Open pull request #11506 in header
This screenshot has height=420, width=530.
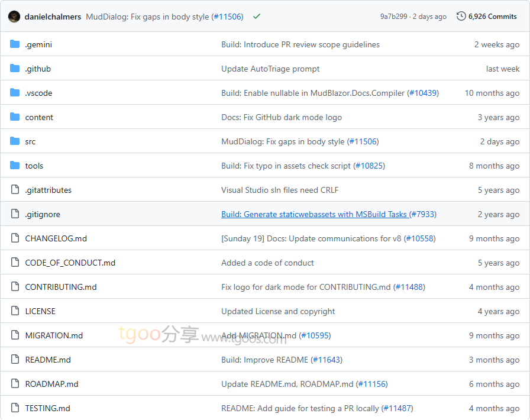(x=227, y=17)
